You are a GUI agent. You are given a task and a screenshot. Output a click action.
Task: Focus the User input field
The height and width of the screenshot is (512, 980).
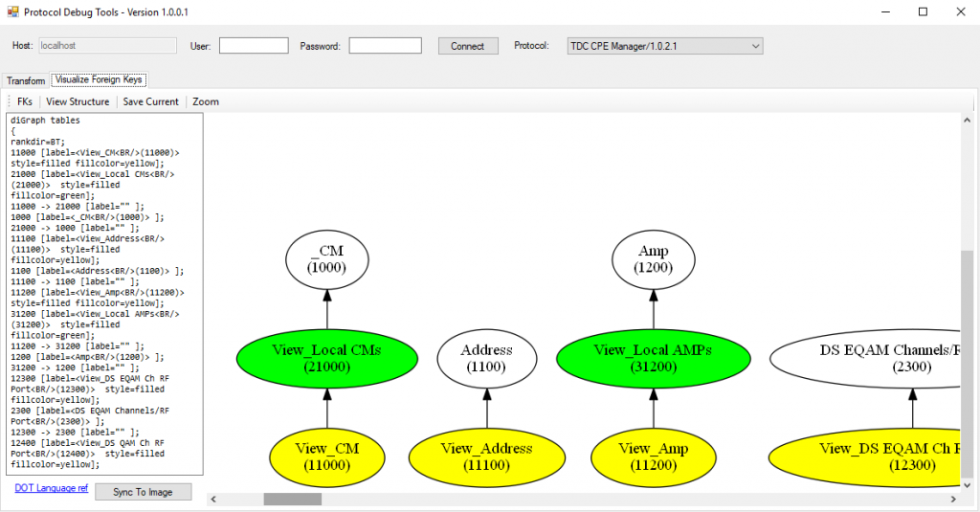click(254, 46)
